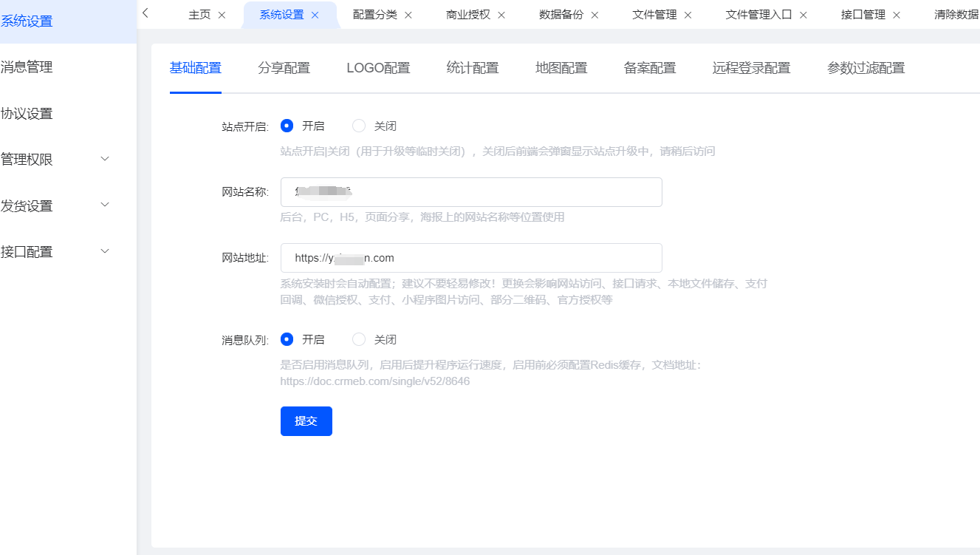Close the 系统设置 tab
This screenshot has width=980, height=555.
[315, 15]
